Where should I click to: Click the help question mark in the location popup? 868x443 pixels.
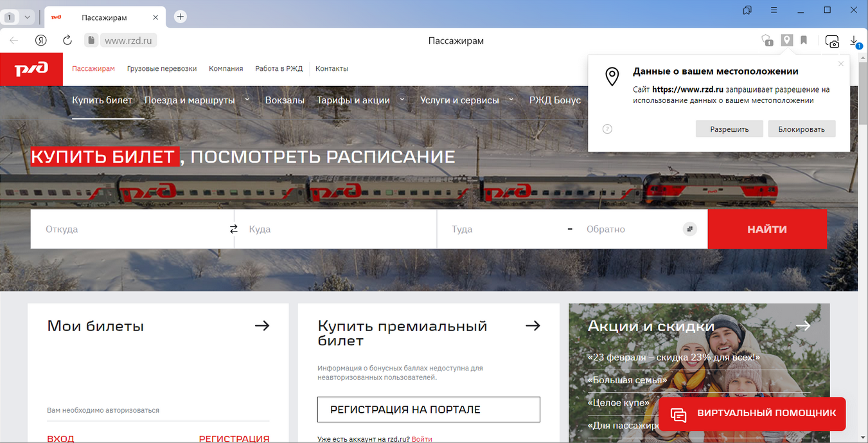(x=607, y=129)
